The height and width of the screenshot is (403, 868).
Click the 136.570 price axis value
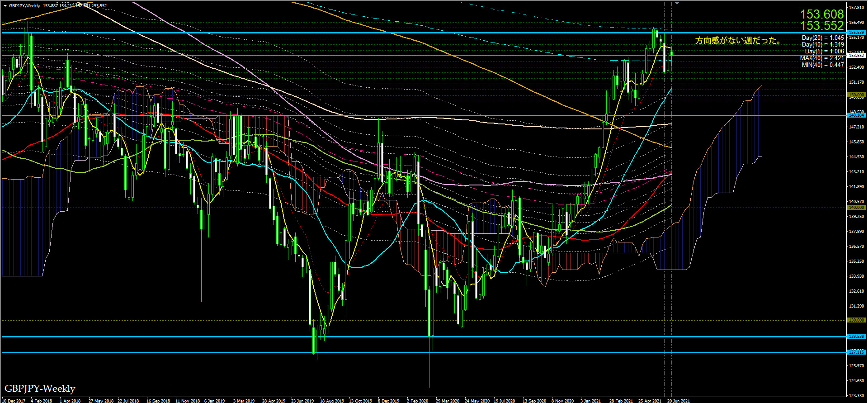tap(857, 247)
